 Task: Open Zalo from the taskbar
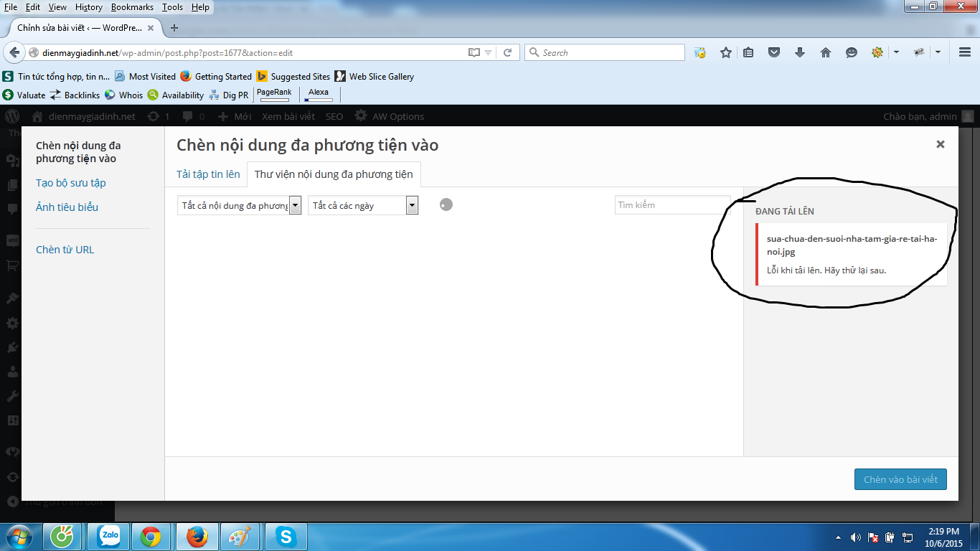110,537
